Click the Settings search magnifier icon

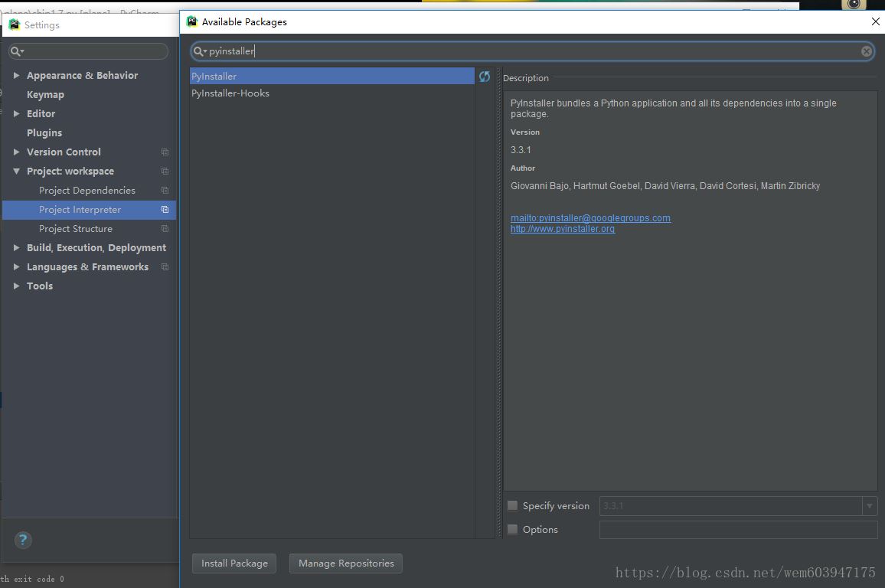click(x=17, y=51)
